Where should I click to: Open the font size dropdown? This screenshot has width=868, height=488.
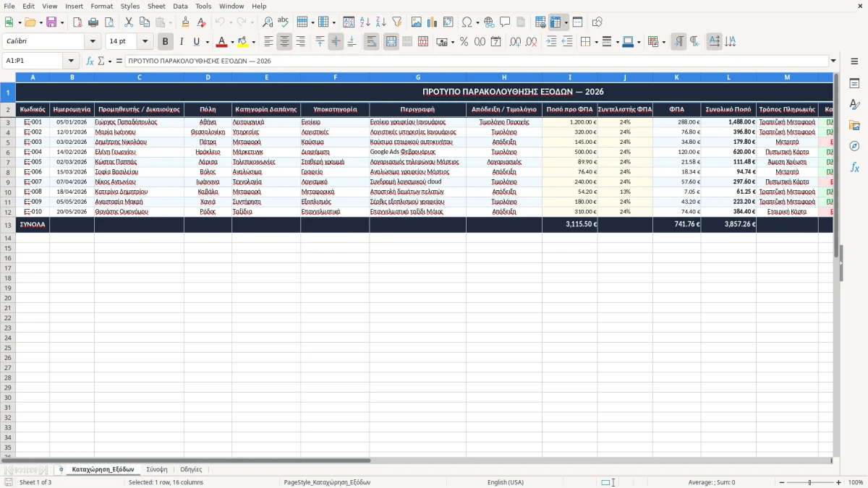coord(145,42)
